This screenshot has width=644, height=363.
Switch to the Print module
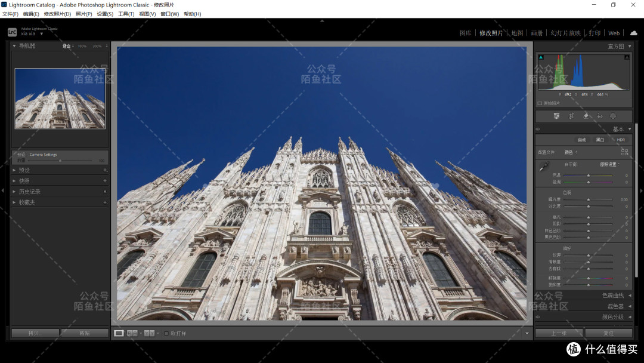tap(595, 33)
